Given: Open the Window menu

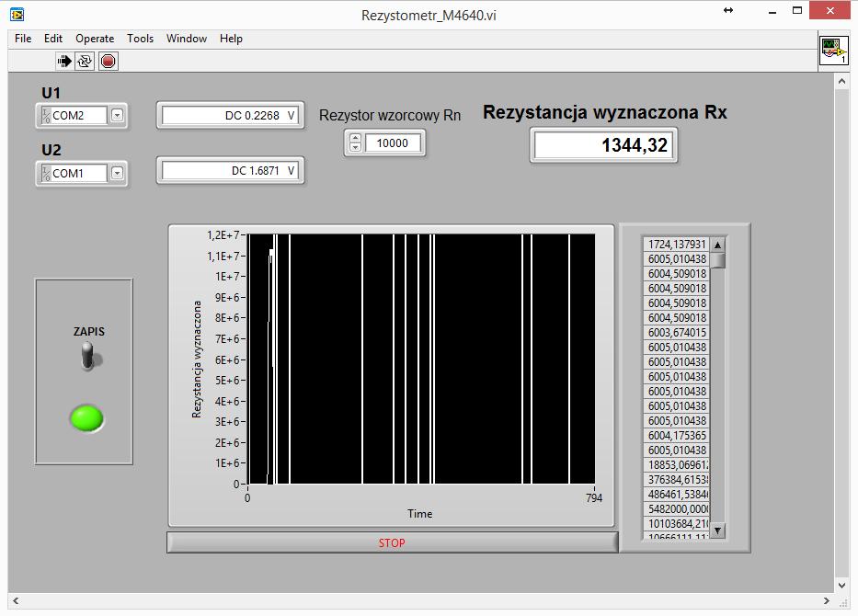Looking at the screenshot, I should pyautogui.click(x=187, y=39).
